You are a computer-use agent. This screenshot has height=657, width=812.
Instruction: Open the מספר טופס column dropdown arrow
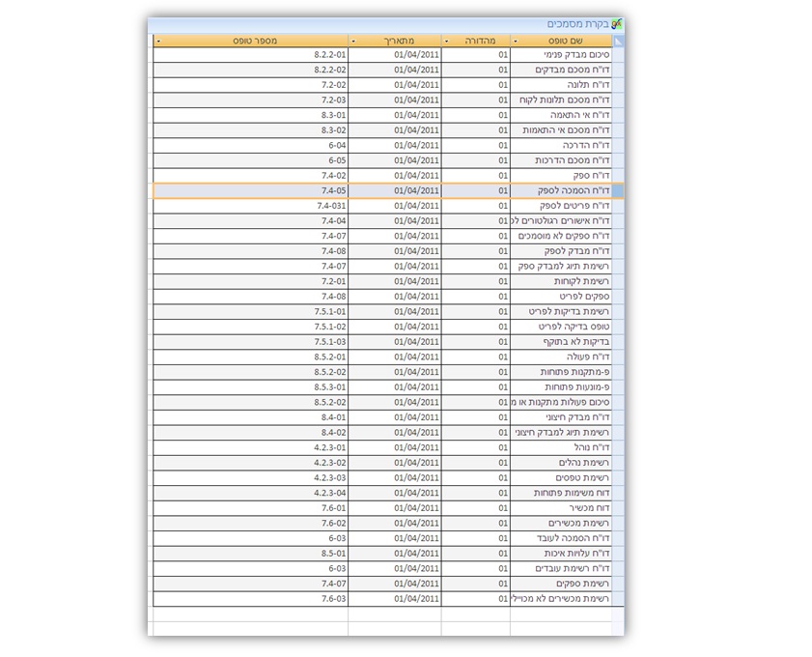pyautogui.click(x=157, y=41)
